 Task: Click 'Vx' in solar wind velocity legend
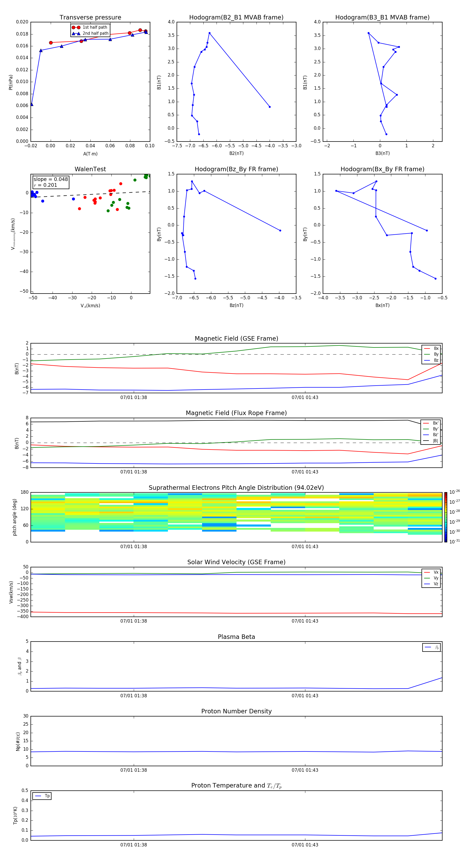point(431,572)
